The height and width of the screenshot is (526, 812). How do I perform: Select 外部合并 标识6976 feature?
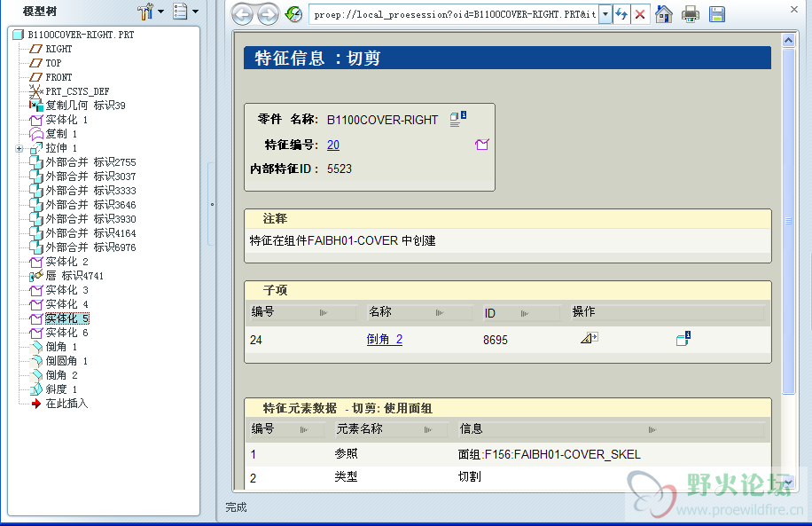click(x=90, y=247)
